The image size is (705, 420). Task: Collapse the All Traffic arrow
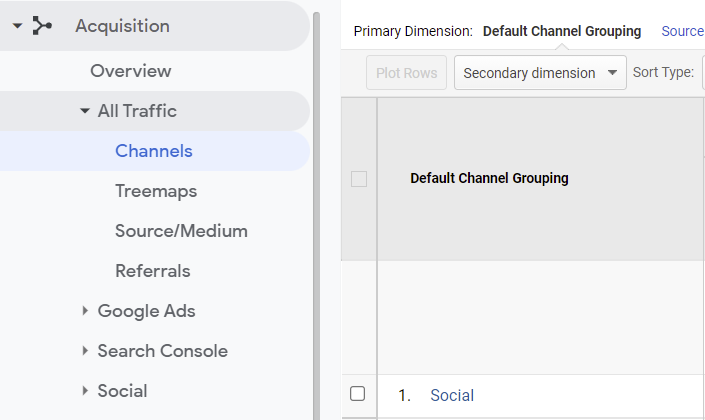(x=84, y=111)
